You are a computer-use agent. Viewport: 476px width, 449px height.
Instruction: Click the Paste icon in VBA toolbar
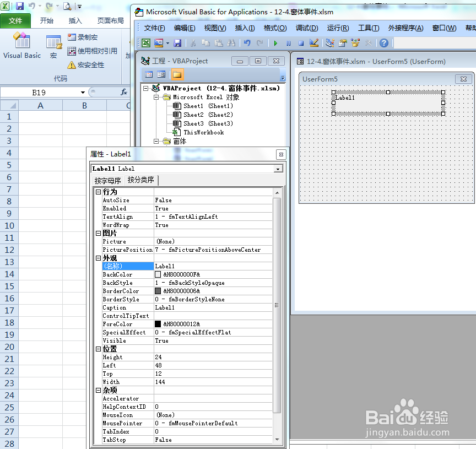point(219,43)
